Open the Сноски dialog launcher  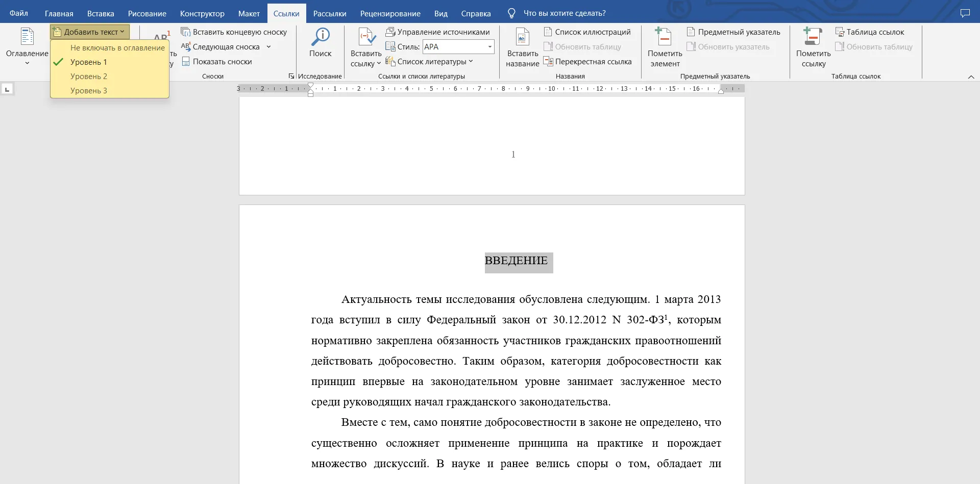291,76
